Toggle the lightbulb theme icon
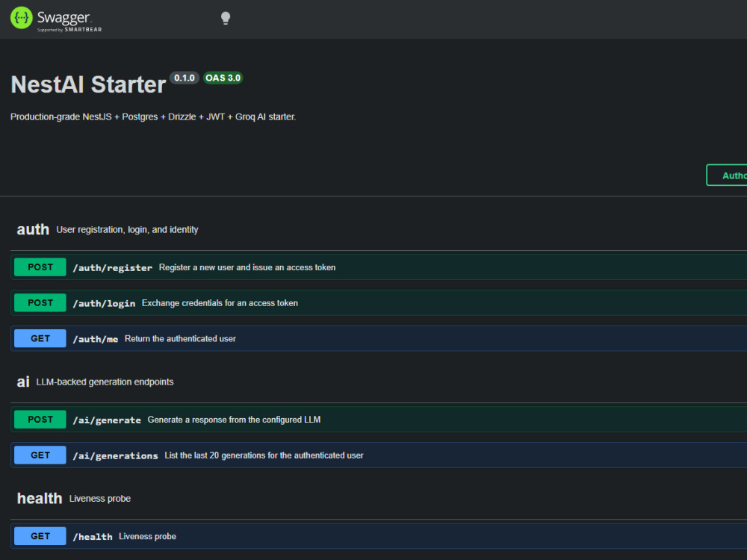Viewport: 747px width, 560px height. pyautogui.click(x=226, y=18)
